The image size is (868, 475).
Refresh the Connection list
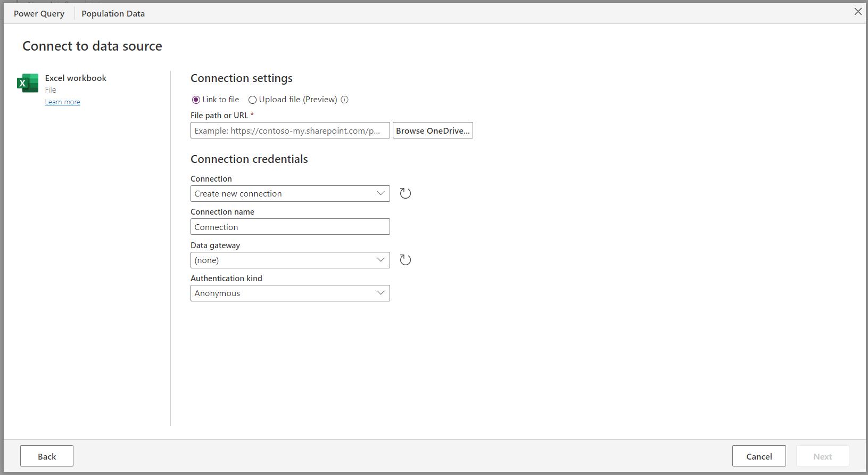(405, 193)
